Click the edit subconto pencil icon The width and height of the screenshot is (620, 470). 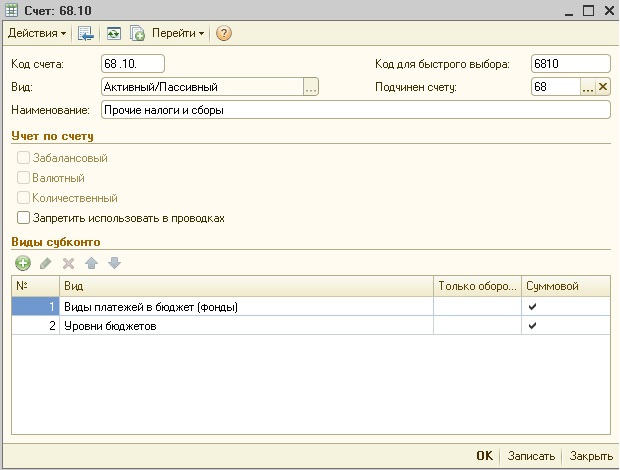46,263
